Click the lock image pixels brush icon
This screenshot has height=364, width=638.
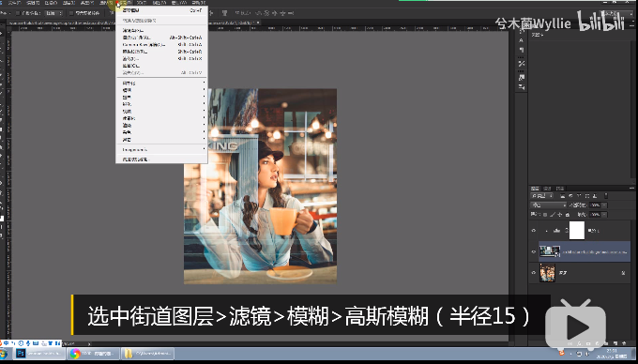point(553,215)
